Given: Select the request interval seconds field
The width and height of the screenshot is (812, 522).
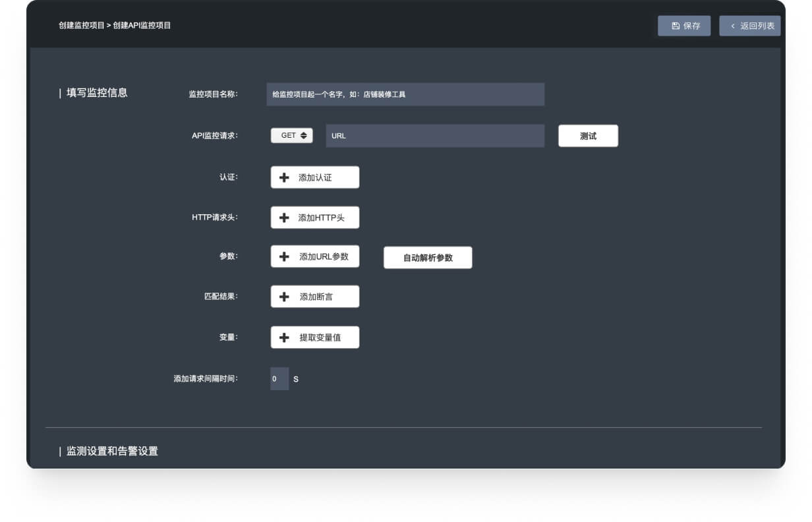Looking at the screenshot, I should [x=279, y=379].
